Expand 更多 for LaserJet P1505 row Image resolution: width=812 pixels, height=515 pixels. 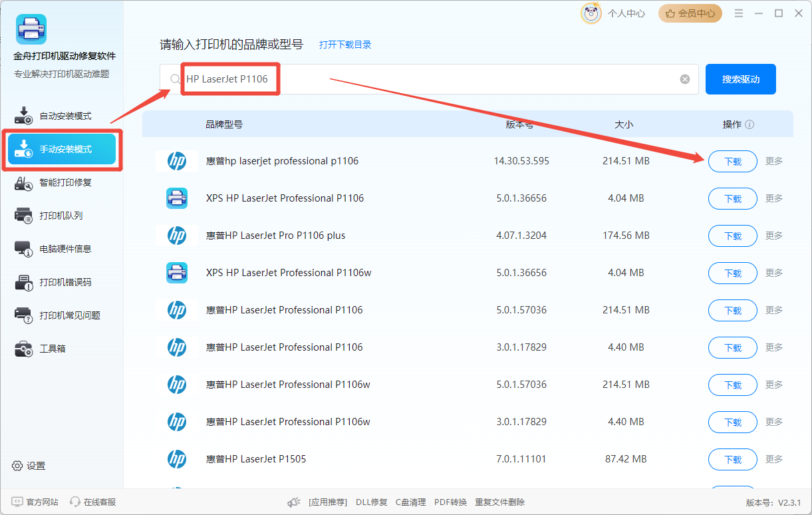(774, 459)
